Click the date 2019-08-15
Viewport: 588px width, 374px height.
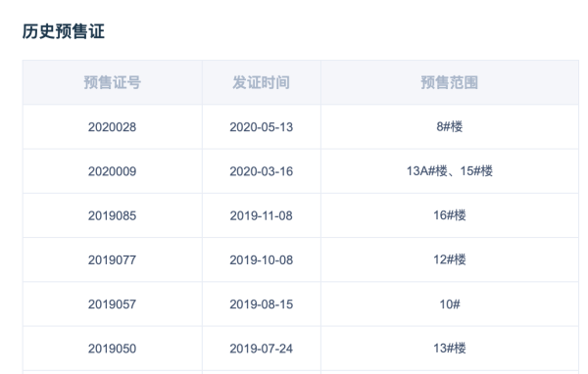261,304
